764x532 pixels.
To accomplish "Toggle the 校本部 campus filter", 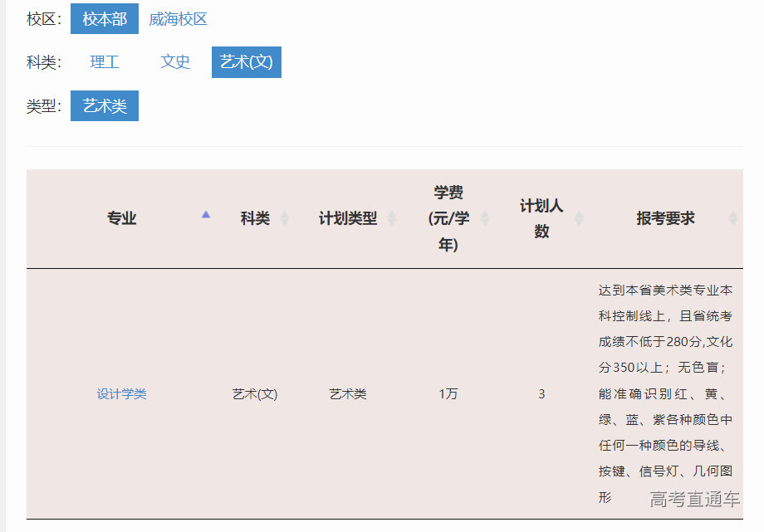I will (x=105, y=18).
